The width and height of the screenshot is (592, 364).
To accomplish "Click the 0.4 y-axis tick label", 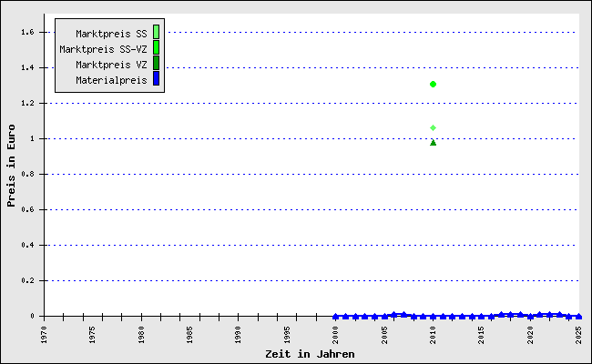I will click(27, 245).
